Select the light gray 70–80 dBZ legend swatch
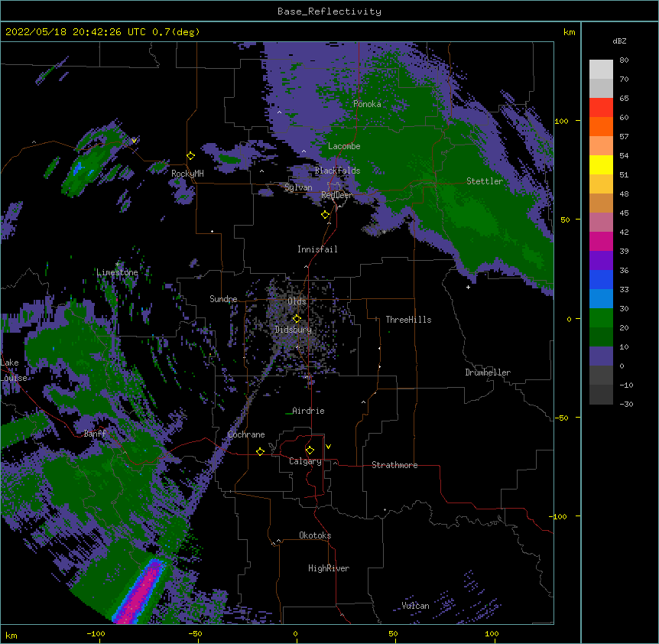 point(601,70)
